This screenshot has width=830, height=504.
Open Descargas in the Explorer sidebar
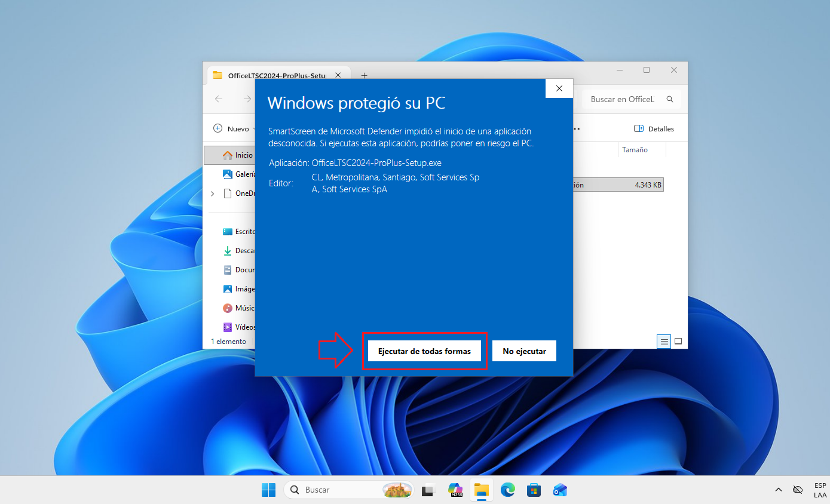pyautogui.click(x=239, y=251)
